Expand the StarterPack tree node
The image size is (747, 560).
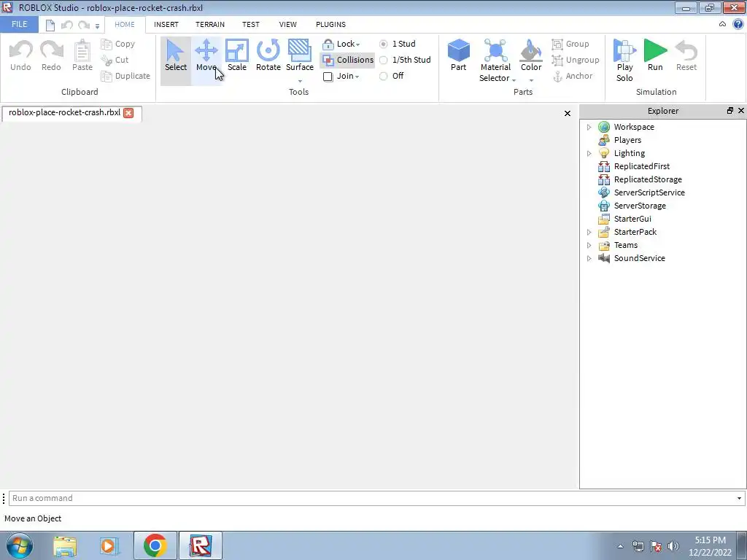pos(589,232)
